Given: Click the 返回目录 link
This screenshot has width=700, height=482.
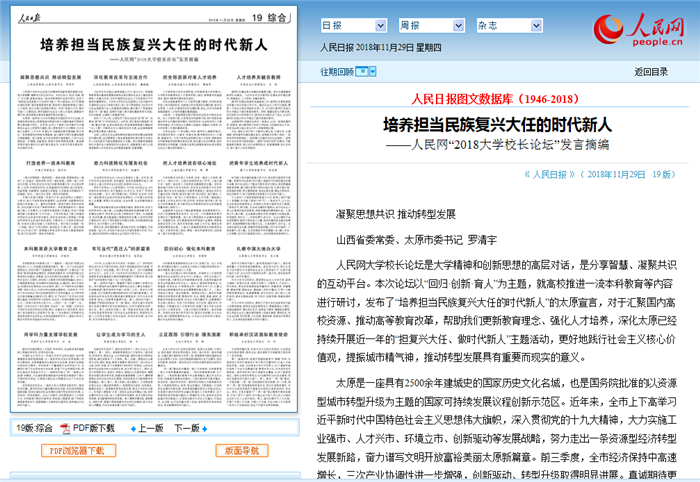Looking at the screenshot, I should point(654,71).
